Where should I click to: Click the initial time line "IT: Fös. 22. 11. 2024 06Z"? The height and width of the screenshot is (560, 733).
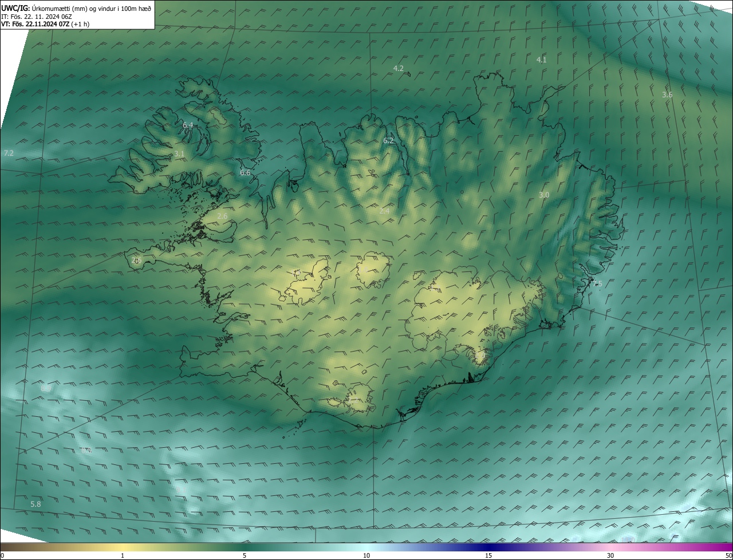37,17
